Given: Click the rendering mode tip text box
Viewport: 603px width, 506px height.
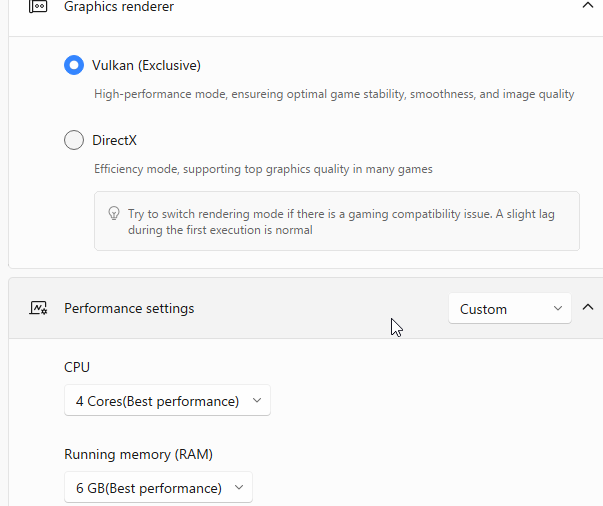Looking at the screenshot, I should (336, 221).
